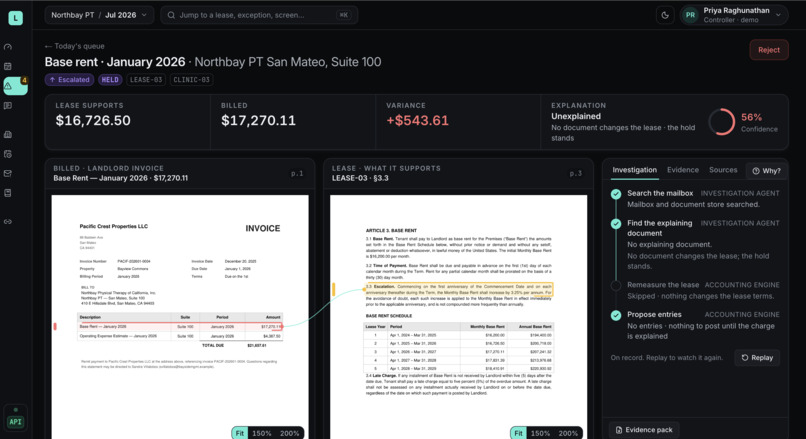Click the Variance +$543.61 value

(417, 121)
